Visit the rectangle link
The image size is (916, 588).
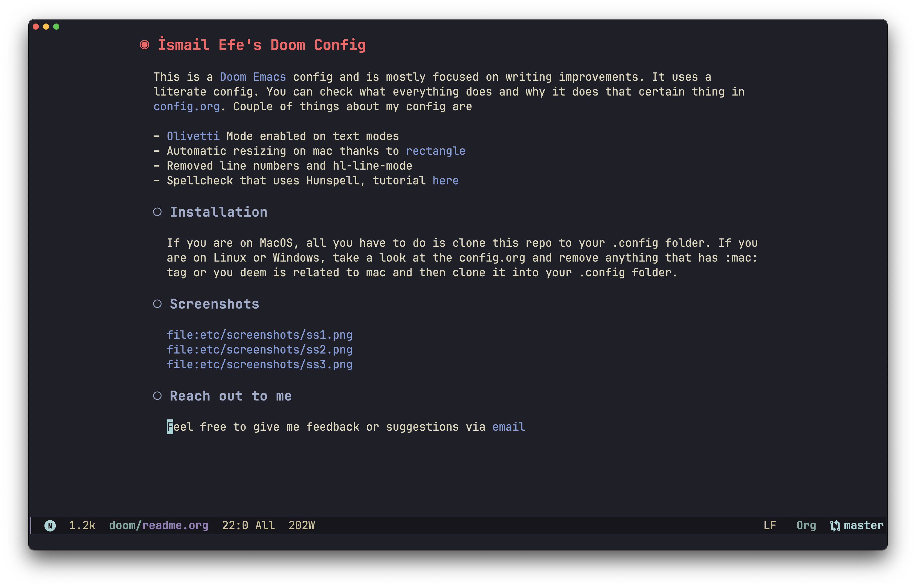click(x=436, y=151)
